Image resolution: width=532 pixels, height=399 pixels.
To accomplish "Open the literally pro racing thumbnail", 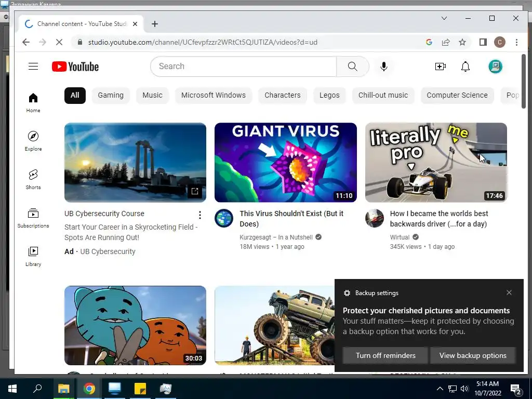I will click(x=436, y=163).
